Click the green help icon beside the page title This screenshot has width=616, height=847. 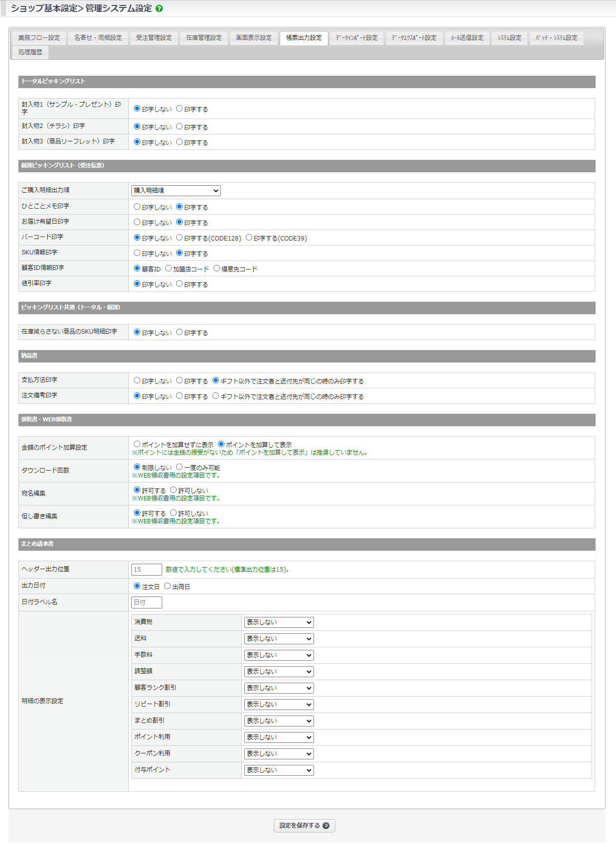pos(159,8)
